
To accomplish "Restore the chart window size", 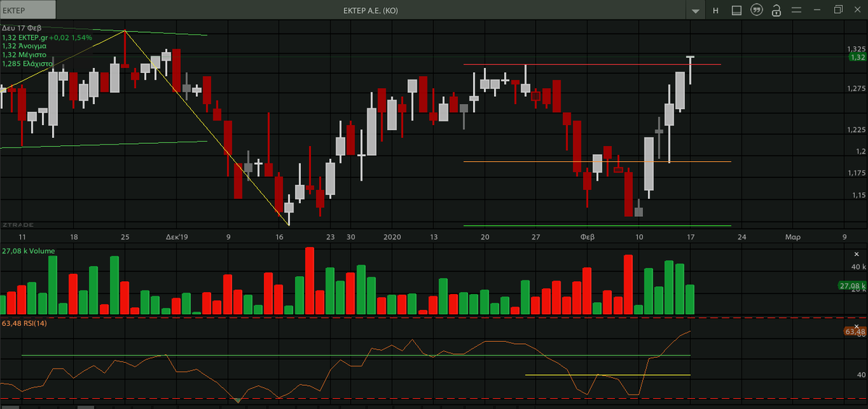I will pyautogui.click(x=838, y=10).
